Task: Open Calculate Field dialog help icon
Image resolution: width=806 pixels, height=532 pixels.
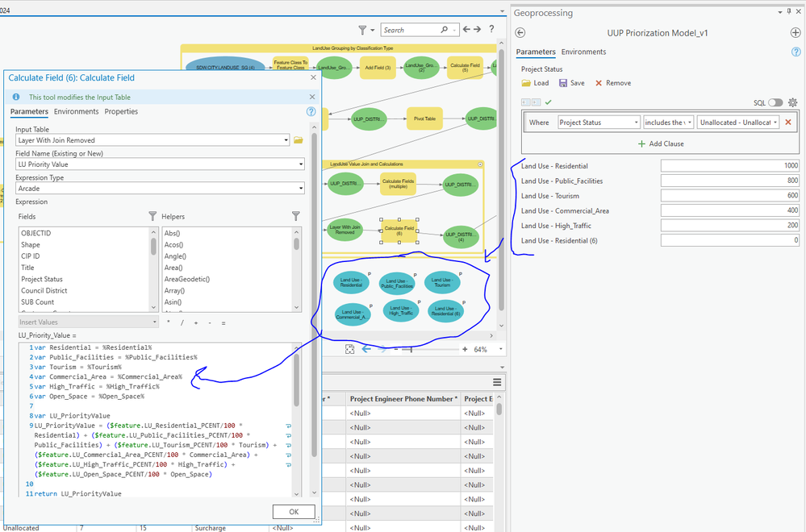Action: [311, 111]
